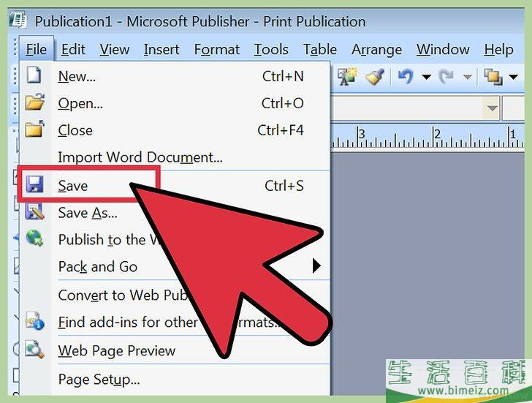
Task: Open the formatting toolbar combo box dropdown
Action: point(492,108)
